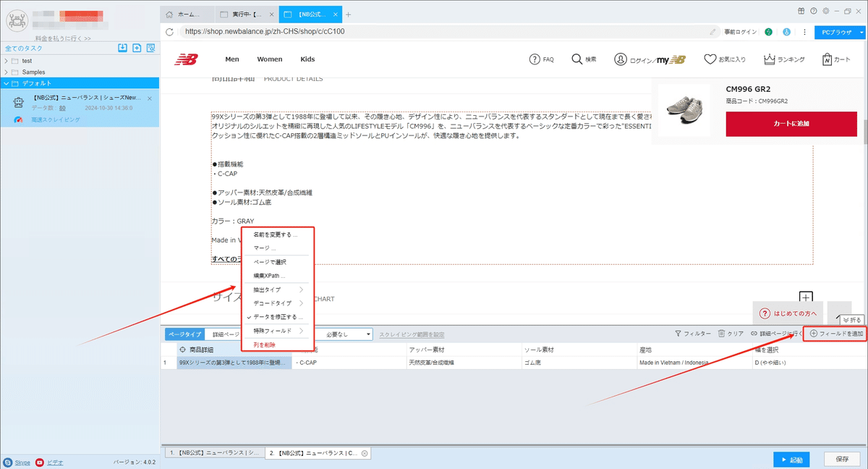Switch to ホーム browser tab

tap(187, 14)
